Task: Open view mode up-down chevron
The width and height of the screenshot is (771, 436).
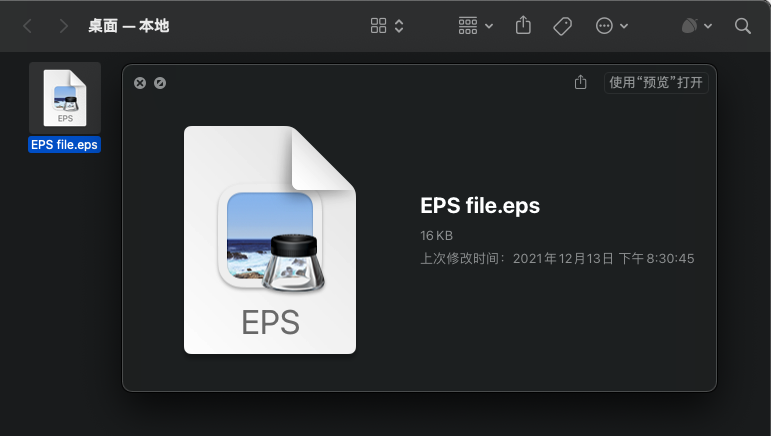Action: pos(399,26)
